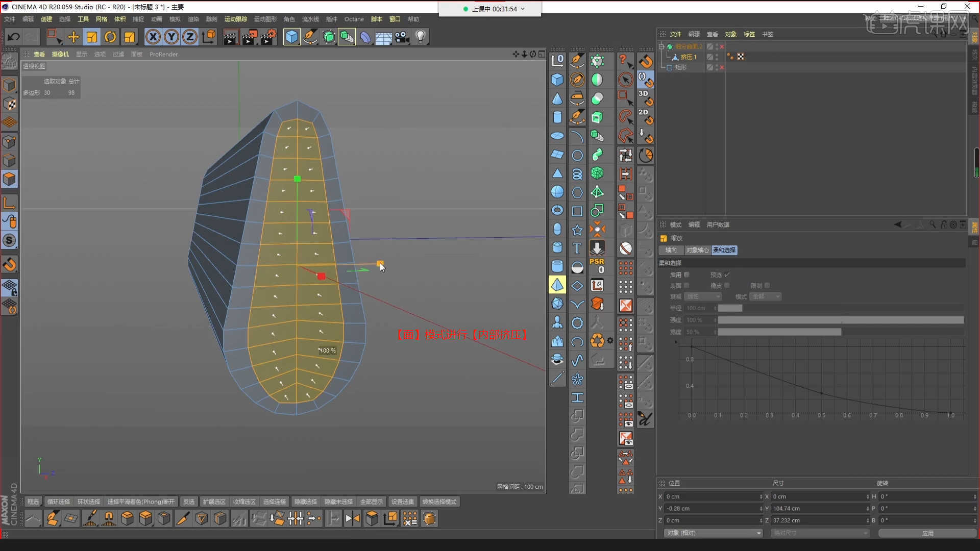This screenshot has width=980, height=551.
Task: Click 扩展选区 button
Action: coord(214,502)
